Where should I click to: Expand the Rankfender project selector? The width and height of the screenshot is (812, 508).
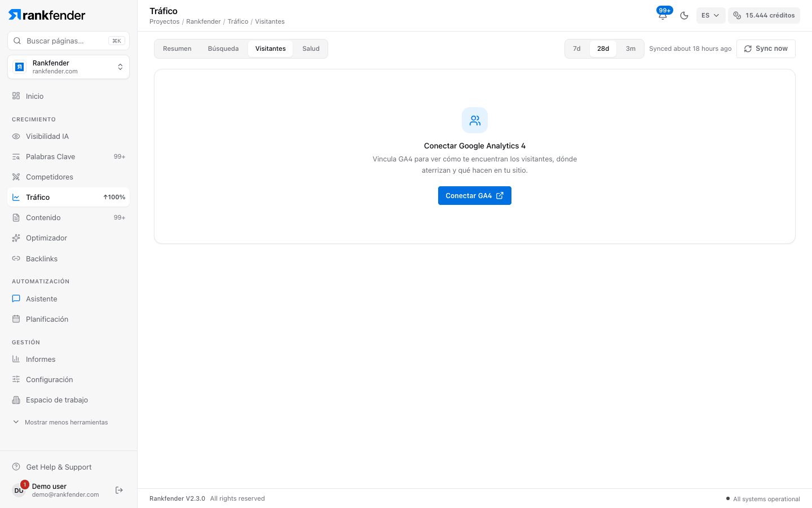pyautogui.click(x=68, y=67)
